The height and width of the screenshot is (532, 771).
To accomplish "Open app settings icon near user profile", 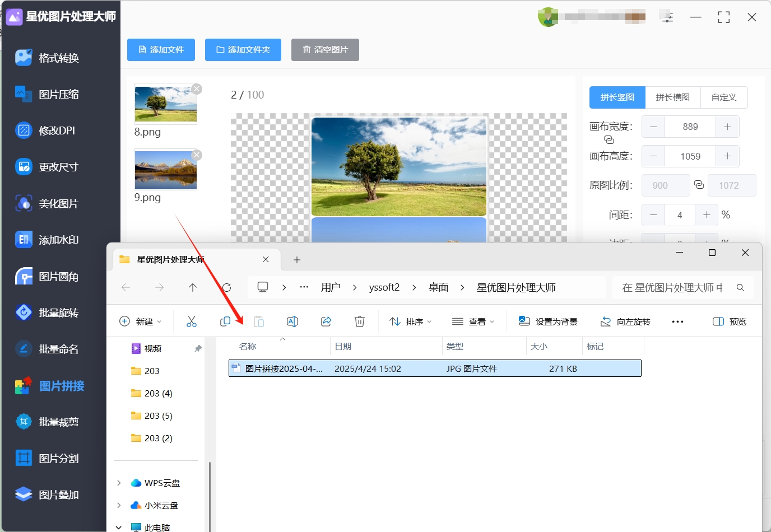I will click(x=667, y=17).
